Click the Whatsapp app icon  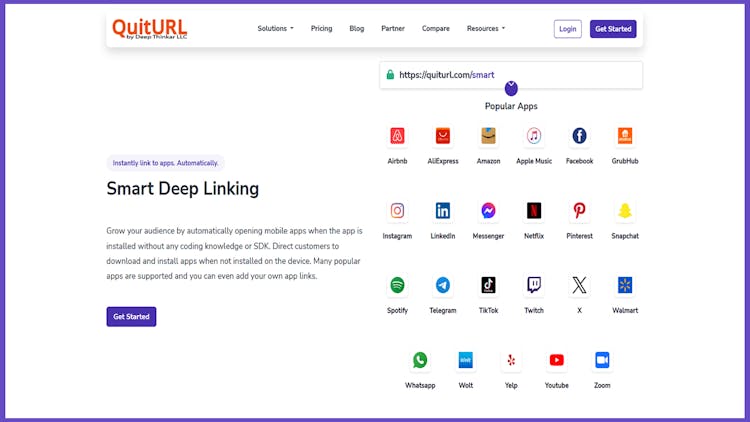coord(420,360)
